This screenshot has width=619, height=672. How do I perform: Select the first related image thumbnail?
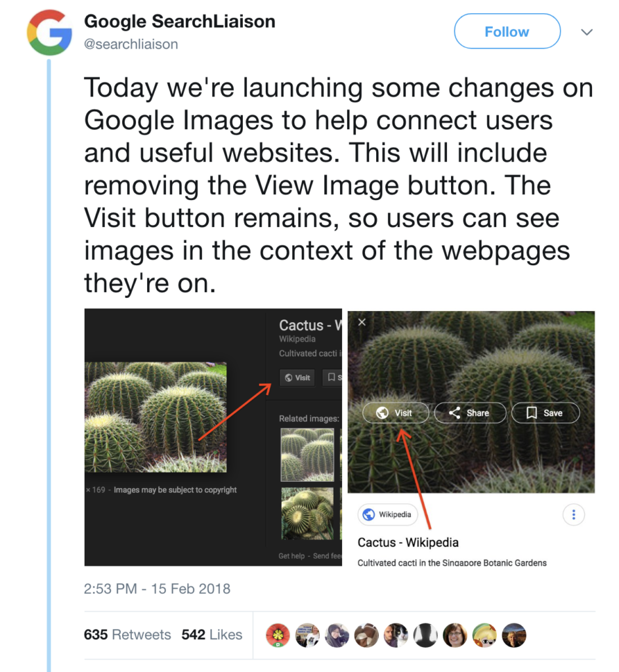307,454
